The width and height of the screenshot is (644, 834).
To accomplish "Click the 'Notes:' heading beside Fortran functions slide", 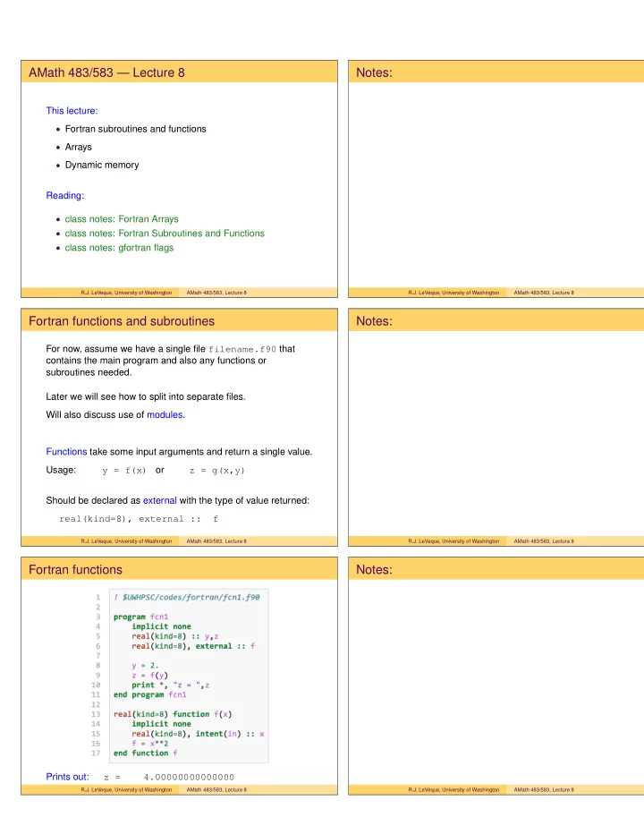I will coord(375,570).
